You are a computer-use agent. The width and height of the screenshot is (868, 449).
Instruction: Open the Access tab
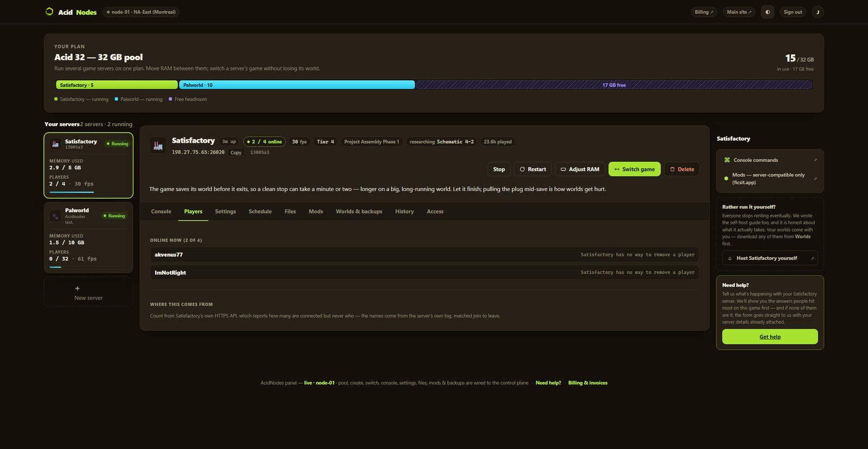pos(435,212)
